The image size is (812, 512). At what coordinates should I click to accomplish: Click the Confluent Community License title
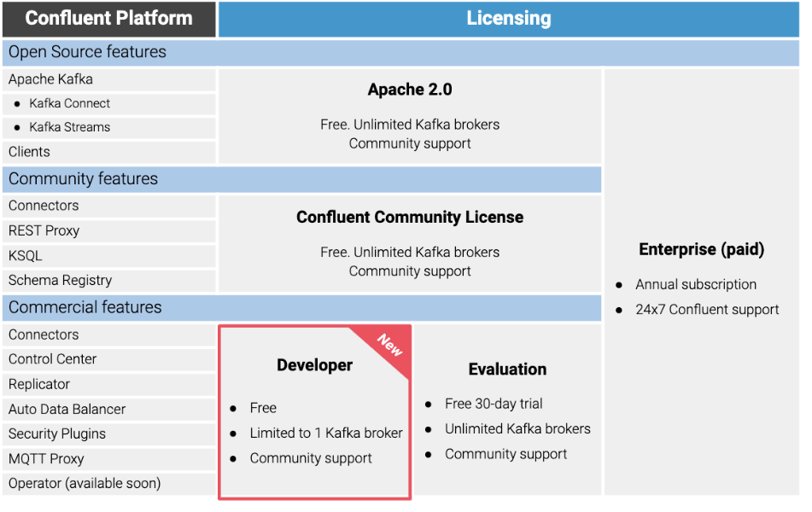(x=410, y=218)
